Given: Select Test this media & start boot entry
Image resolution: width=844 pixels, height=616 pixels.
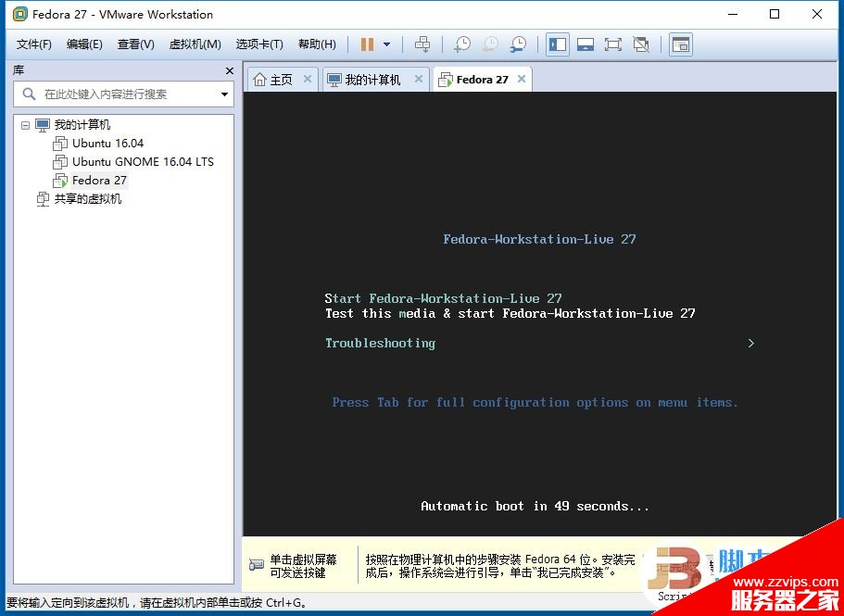Looking at the screenshot, I should tap(510, 313).
